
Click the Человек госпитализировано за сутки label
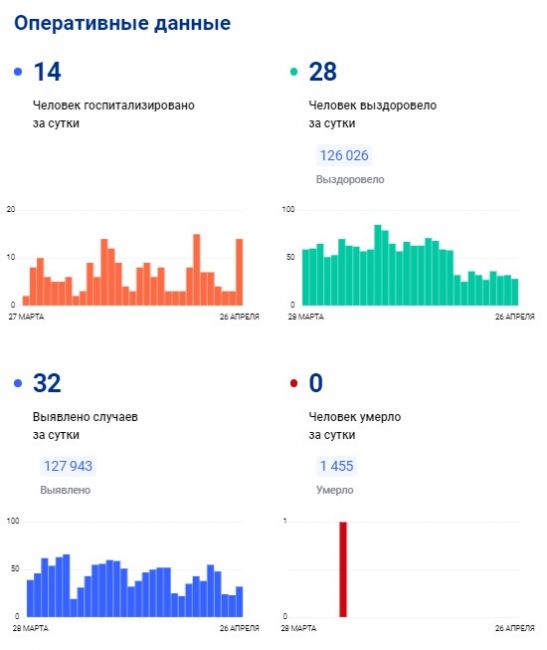click(114, 114)
